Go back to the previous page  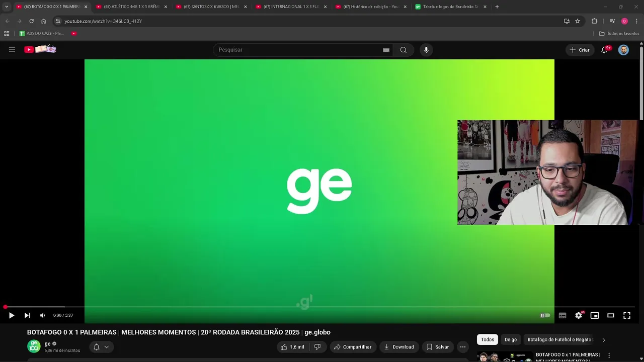click(x=7, y=21)
